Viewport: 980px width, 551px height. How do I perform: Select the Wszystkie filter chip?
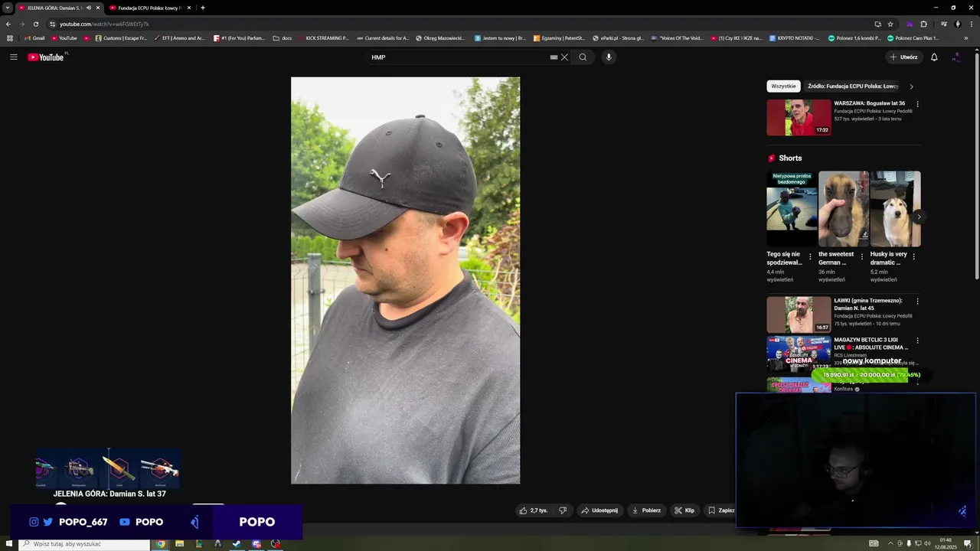click(783, 86)
